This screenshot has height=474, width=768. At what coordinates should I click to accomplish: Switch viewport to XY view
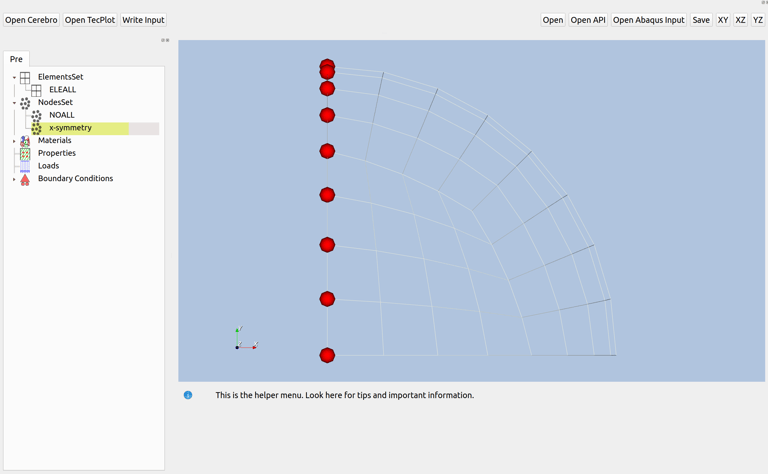(723, 20)
